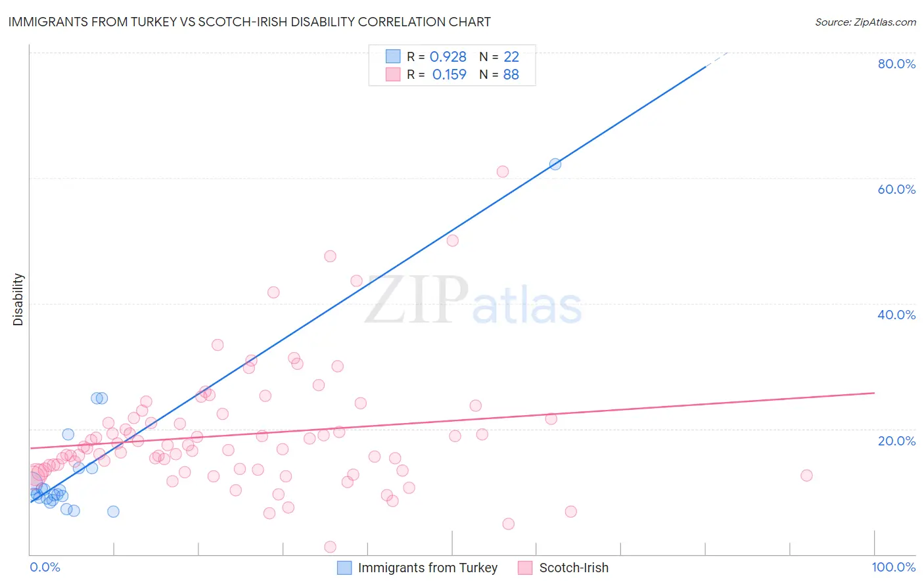The width and height of the screenshot is (924, 586).
Task: Click the 60.0% y-axis label
Action: point(896,189)
